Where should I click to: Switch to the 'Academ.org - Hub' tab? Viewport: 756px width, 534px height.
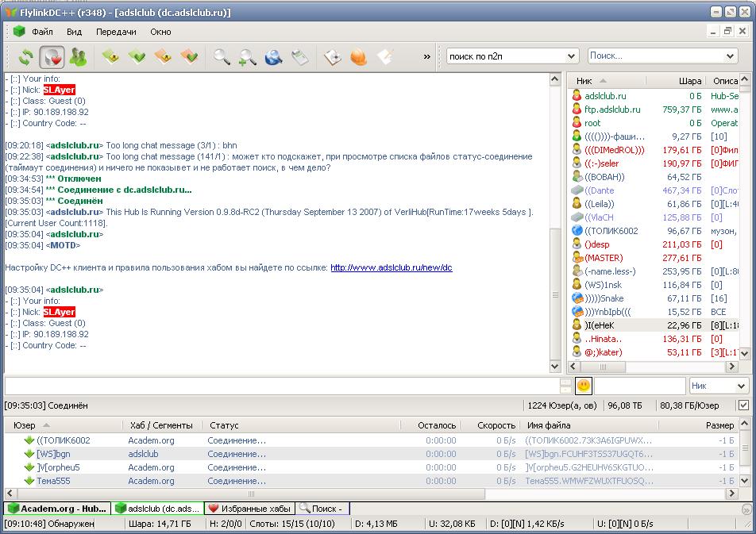56,509
